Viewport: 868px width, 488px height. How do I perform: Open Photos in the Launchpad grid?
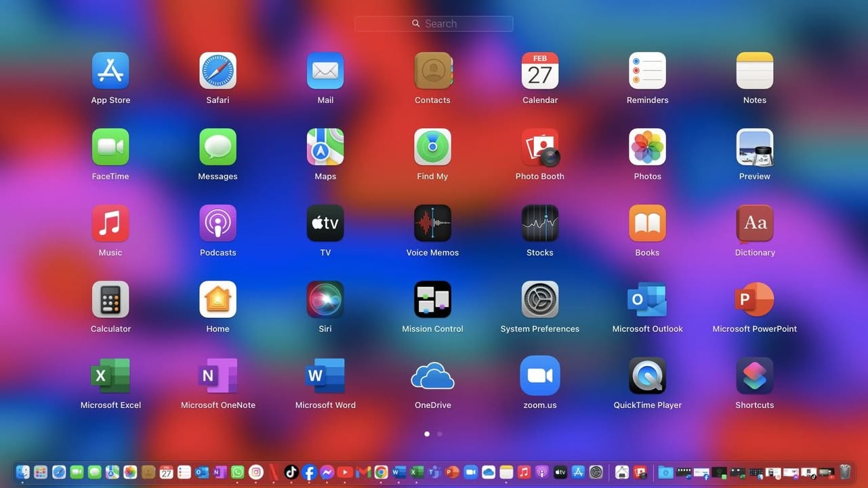pos(647,147)
